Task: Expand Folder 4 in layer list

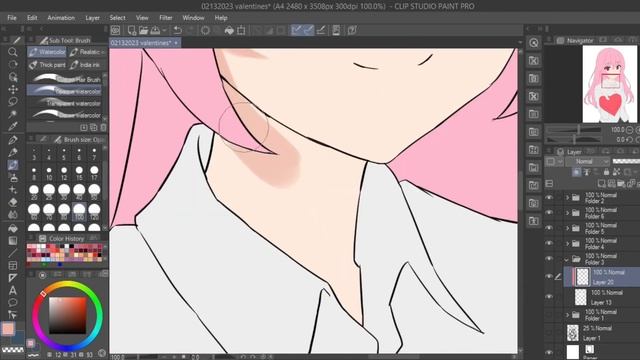Action: 567,243
